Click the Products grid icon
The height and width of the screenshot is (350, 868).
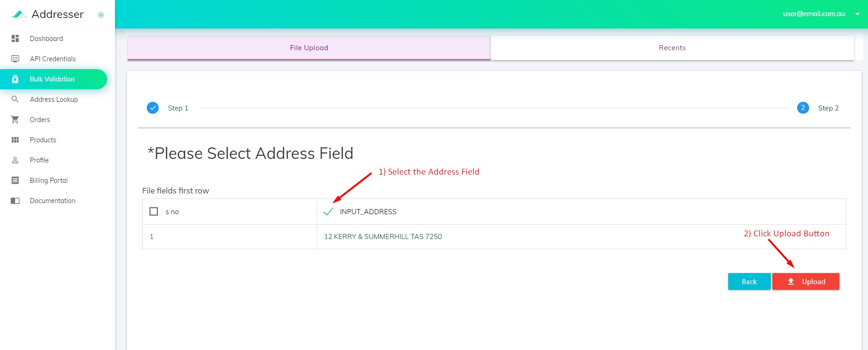15,140
